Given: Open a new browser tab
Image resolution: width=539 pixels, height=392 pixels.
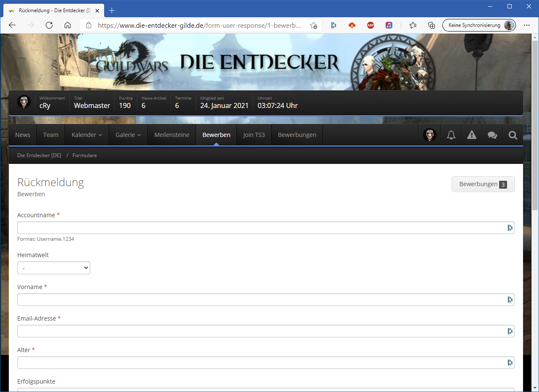Looking at the screenshot, I should (x=112, y=11).
